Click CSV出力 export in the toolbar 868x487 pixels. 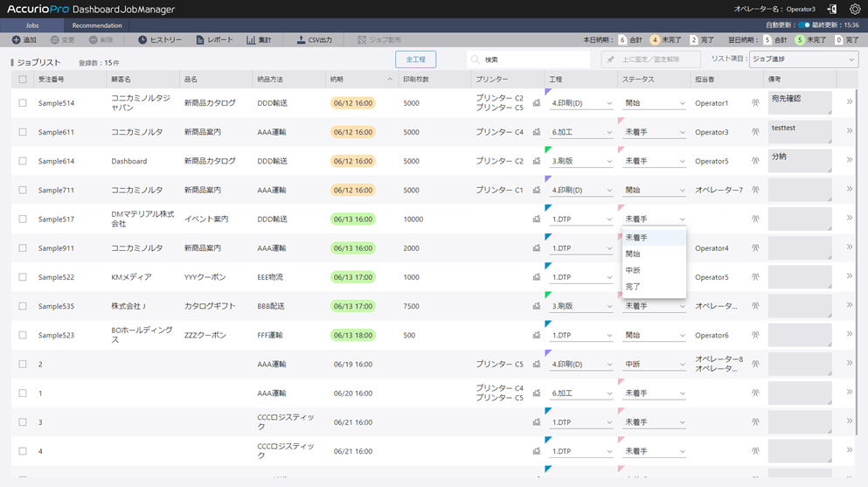315,40
